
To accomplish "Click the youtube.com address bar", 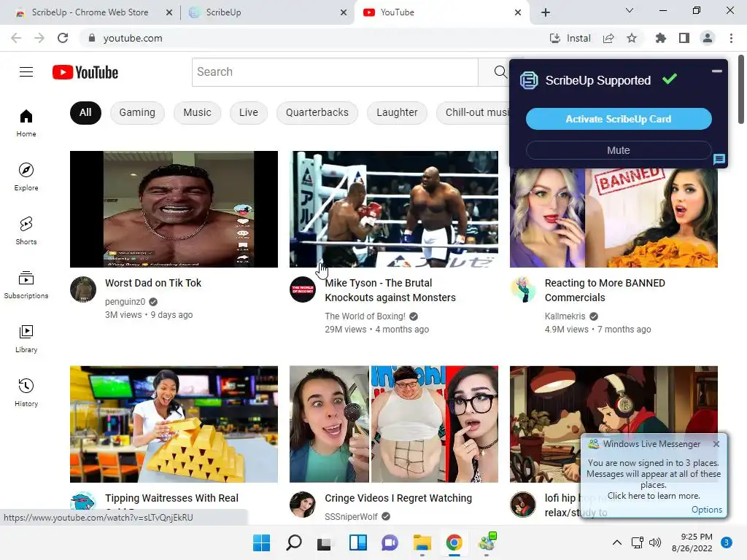I will pyautogui.click(x=314, y=38).
